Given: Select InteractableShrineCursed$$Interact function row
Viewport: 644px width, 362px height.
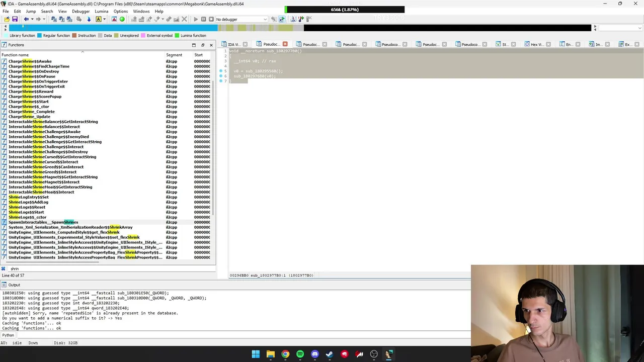Looking at the screenshot, I should click(x=106, y=162).
